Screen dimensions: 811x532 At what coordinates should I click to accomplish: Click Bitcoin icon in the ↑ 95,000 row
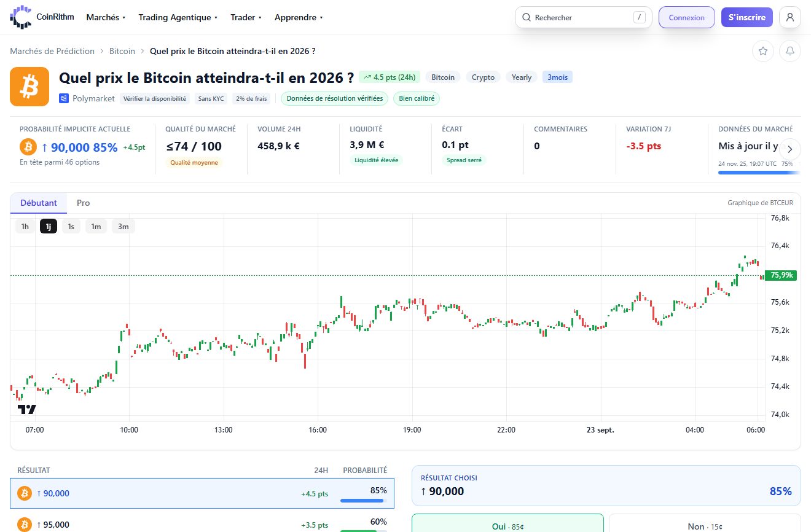[x=25, y=525]
